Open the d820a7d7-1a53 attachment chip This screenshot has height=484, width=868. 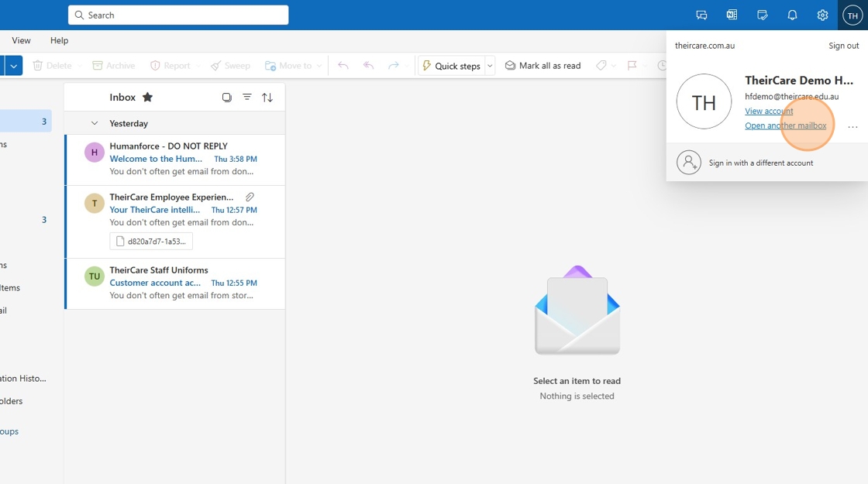click(x=151, y=241)
